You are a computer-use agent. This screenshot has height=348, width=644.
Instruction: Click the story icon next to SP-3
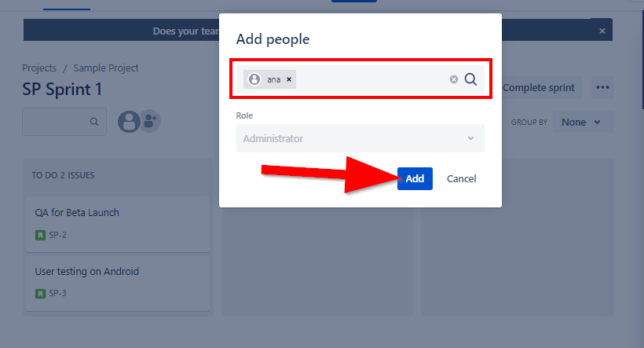(x=40, y=294)
